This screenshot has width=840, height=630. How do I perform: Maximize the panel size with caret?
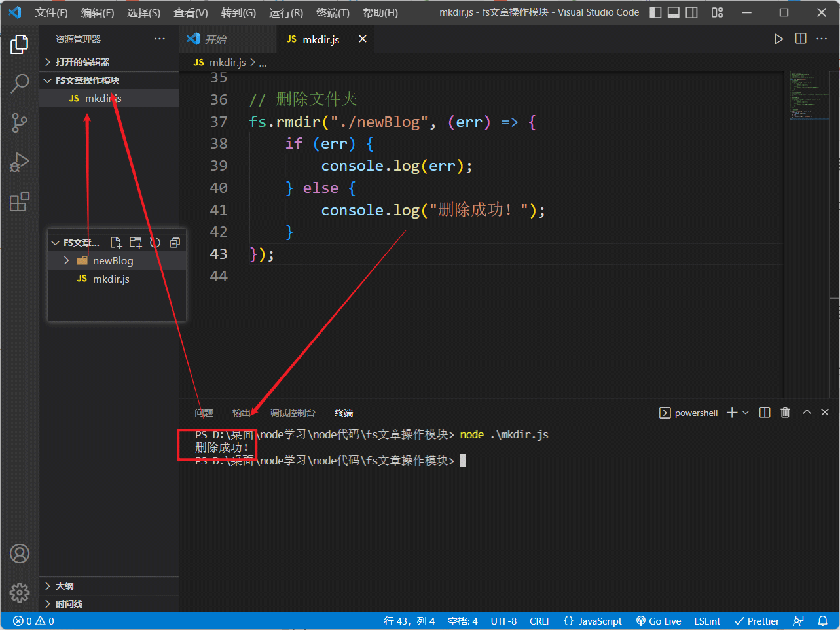coord(807,412)
